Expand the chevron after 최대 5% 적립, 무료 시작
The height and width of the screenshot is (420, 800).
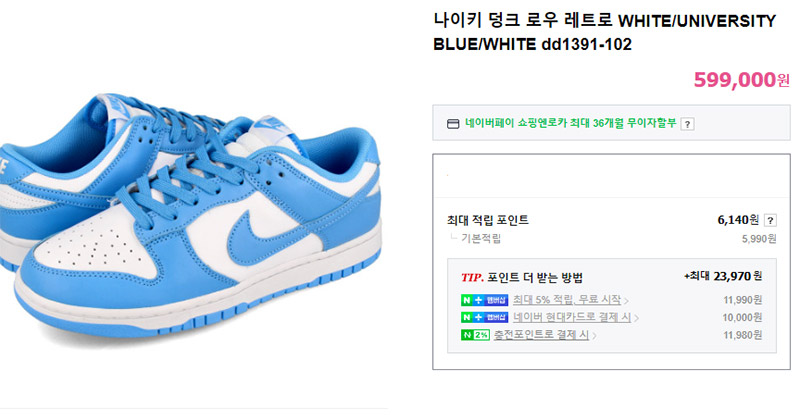point(626,301)
